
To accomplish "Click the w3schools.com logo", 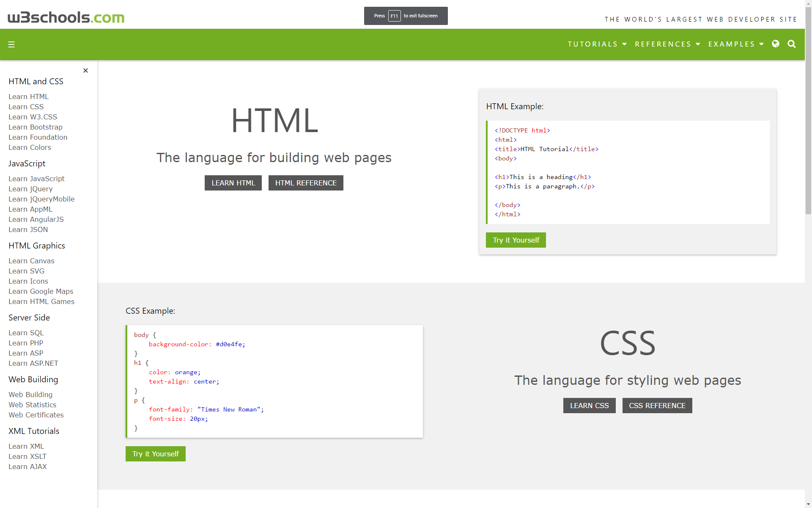I will [x=66, y=17].
